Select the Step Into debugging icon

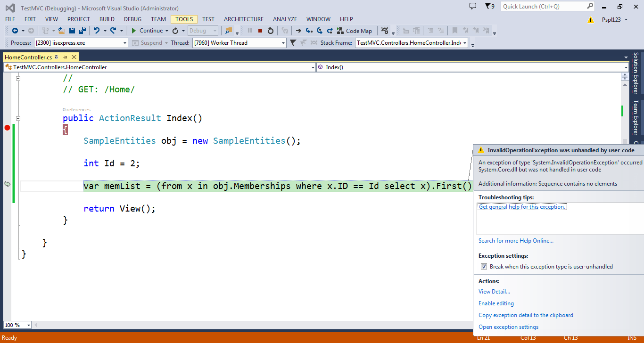pyautogui.click(x=309, y=31)
